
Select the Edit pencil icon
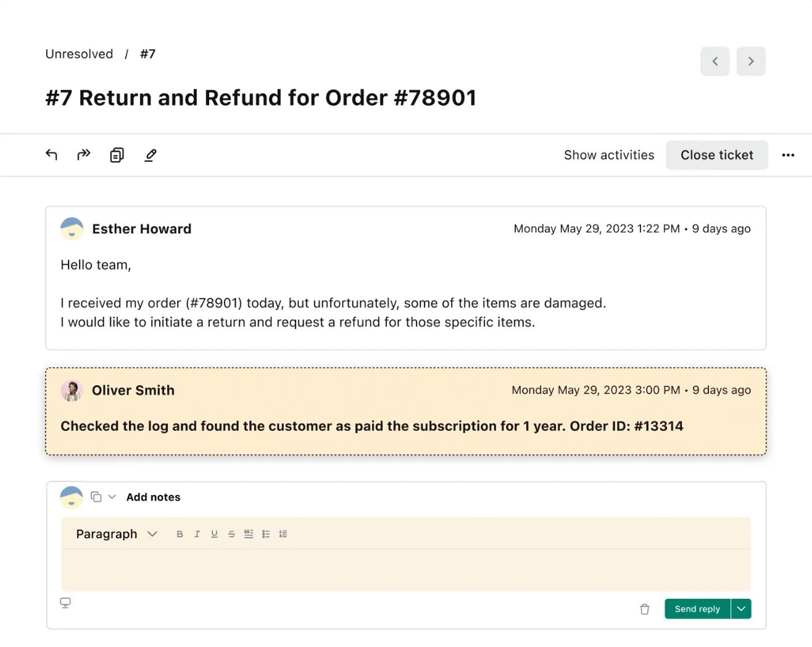coord(150,154)
